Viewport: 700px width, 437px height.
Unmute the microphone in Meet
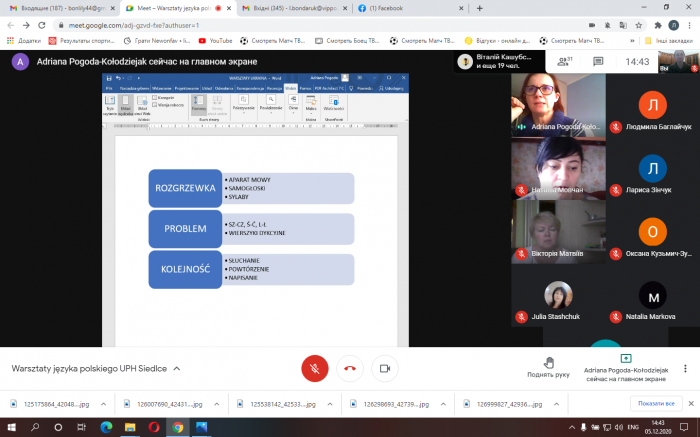(314, 368)
